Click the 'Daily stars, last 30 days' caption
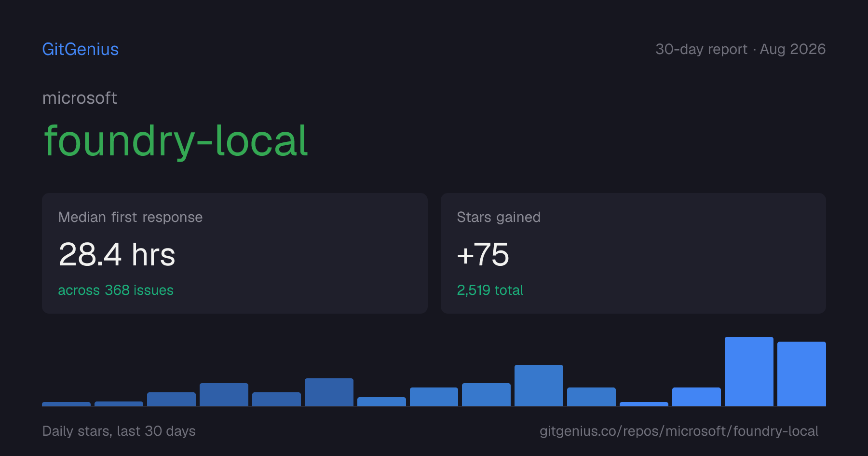The image size is (868, 456). (x=119, y=431)
